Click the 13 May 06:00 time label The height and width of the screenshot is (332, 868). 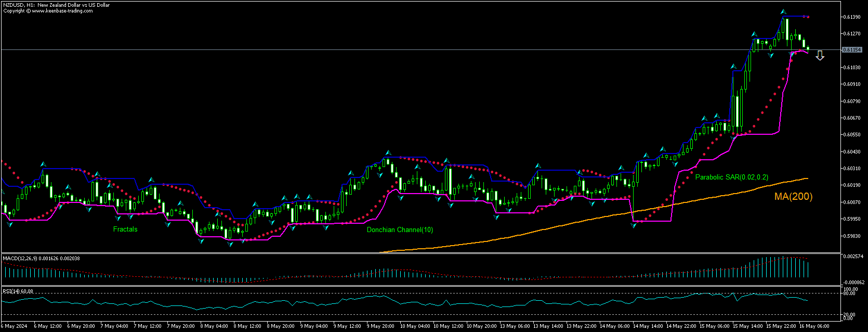515,326
